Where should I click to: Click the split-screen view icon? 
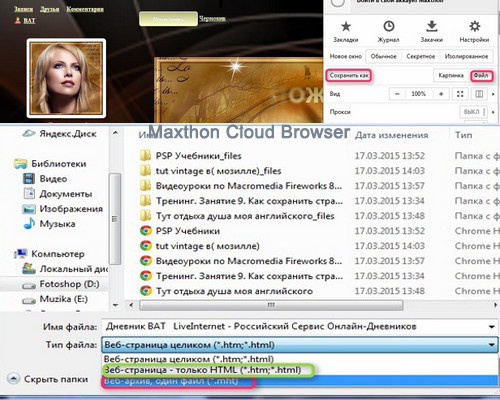point(479,94)
